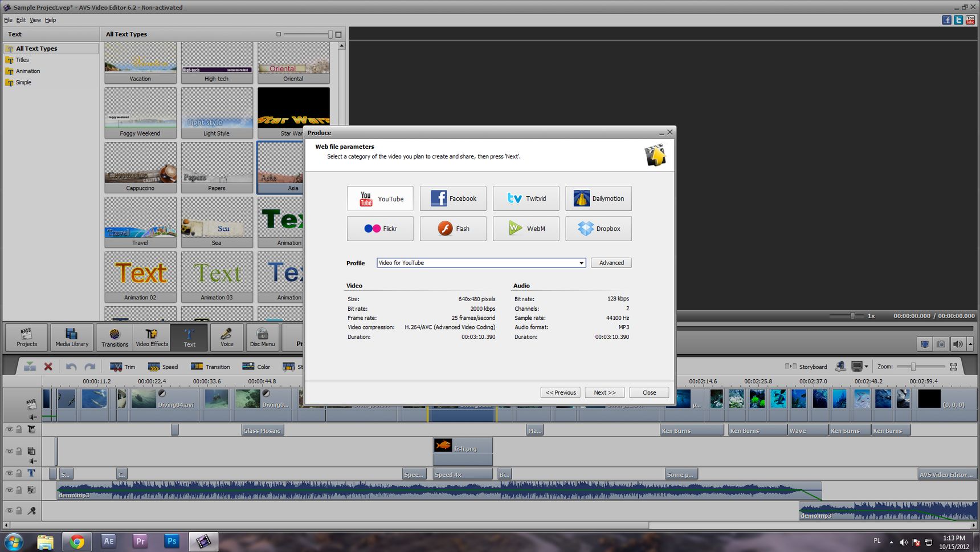Open the Video Effects panel
Image resolution: width=980 pixels, height=552 pixels.
tap(152, 337)
